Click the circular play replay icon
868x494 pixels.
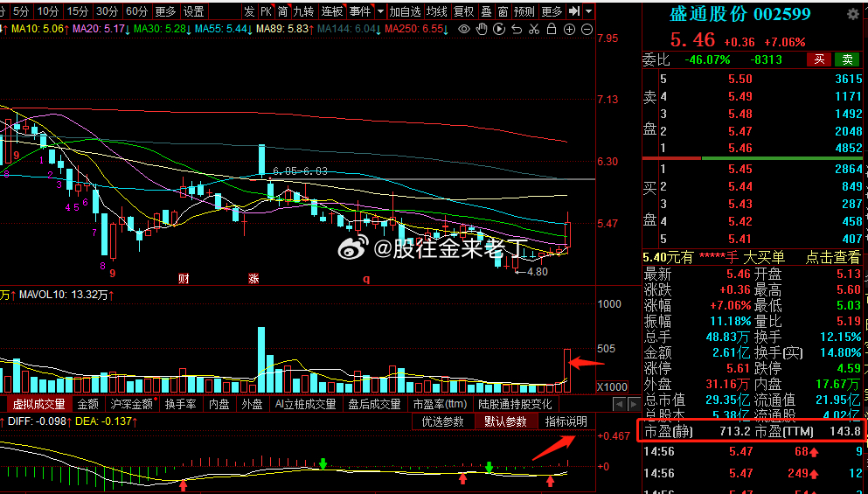pyautogui.click(x=499, y=29)
